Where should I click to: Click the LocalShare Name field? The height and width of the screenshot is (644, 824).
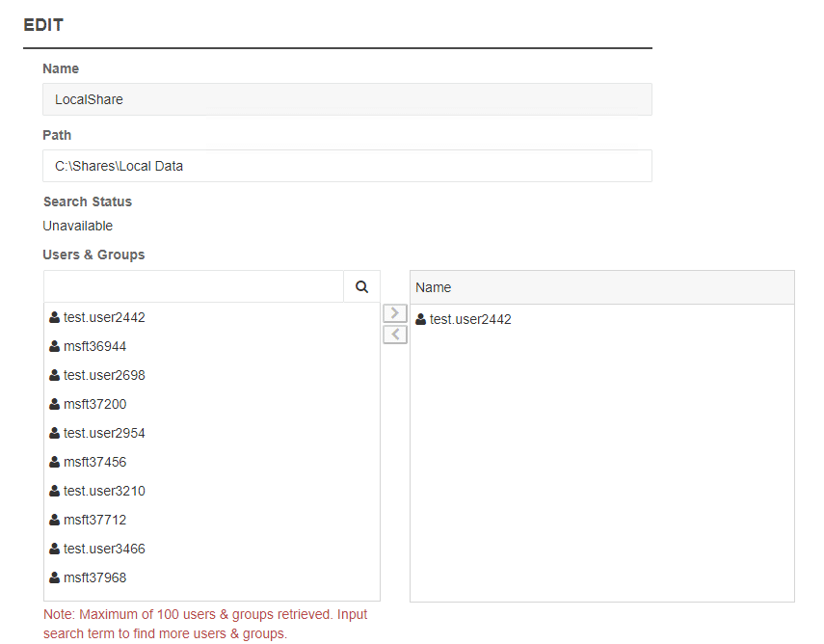tap(347, 99)
